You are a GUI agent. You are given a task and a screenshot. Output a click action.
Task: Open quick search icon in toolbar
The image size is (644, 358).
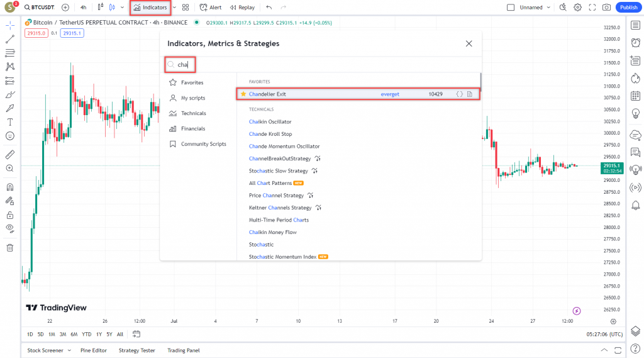coord(563,8)
